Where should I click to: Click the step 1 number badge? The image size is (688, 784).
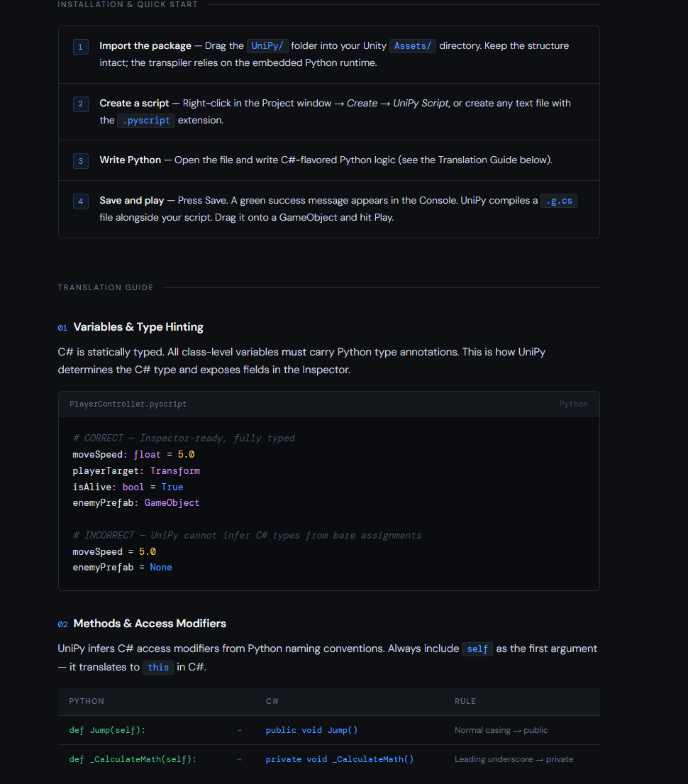80,47
